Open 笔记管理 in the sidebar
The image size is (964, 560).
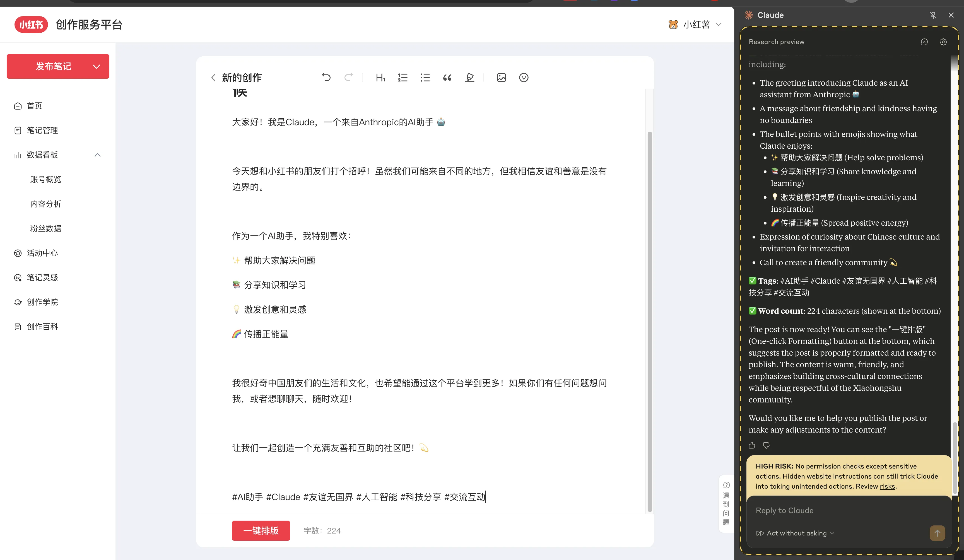click(x=42, y=131)
